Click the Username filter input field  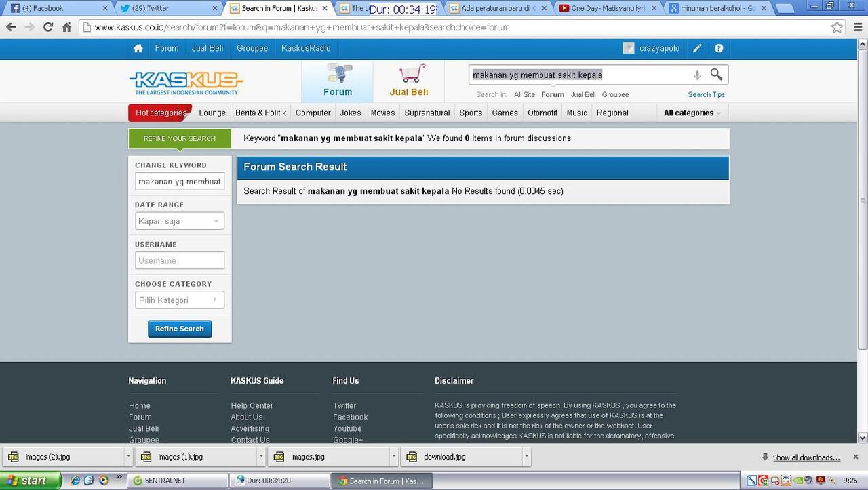[180, 260]
